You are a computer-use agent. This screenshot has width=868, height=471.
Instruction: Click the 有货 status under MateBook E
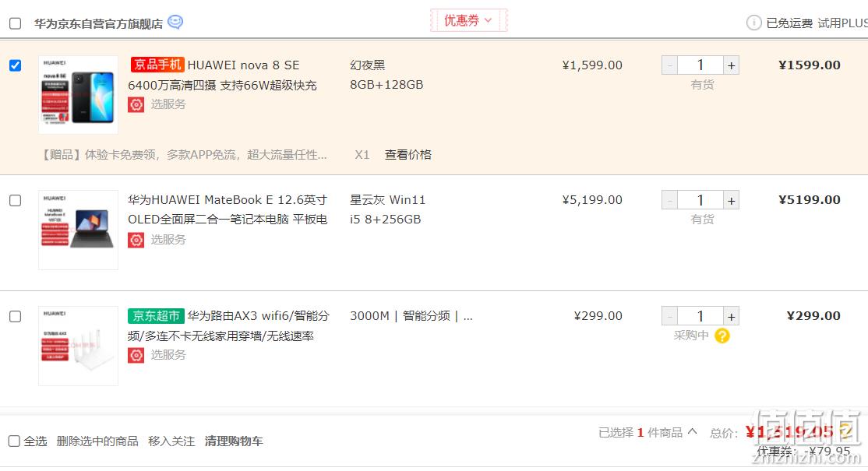[x=703, y=220]
